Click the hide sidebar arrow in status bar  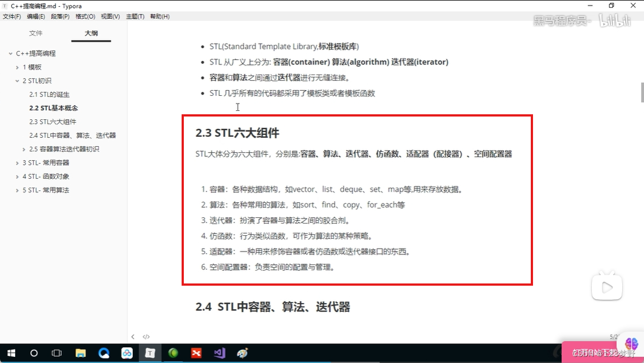(133, 336)
